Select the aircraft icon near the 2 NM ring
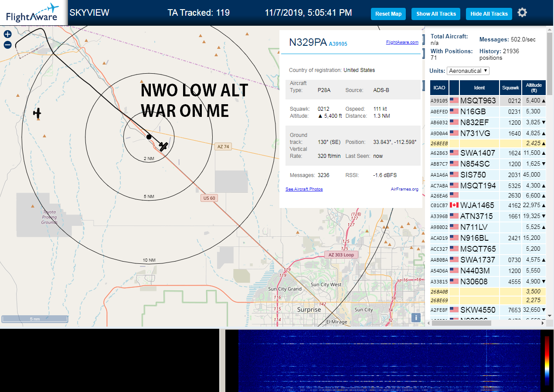 coord(163,146)
